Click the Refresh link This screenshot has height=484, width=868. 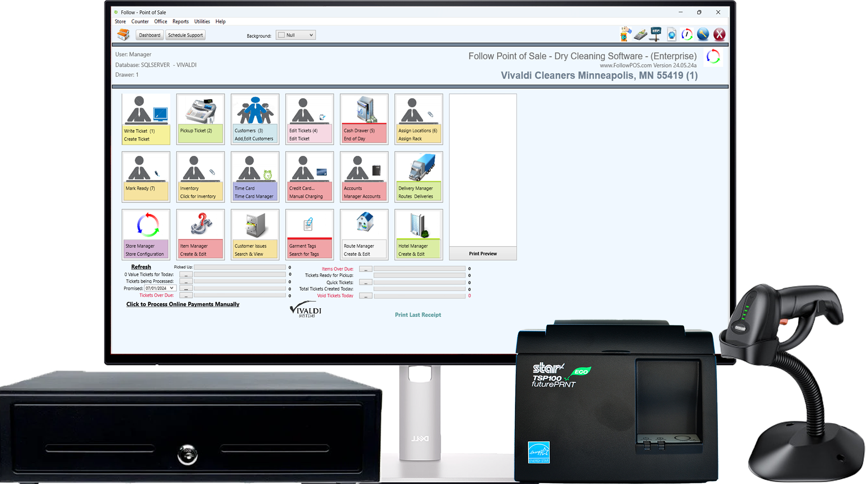[141, 267]
